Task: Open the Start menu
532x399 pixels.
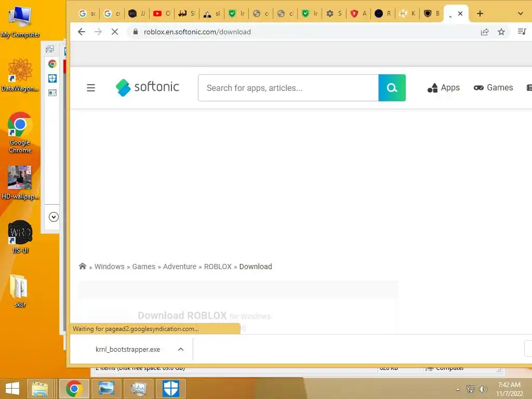Action: pyautogui.click(x=12, y=389)
